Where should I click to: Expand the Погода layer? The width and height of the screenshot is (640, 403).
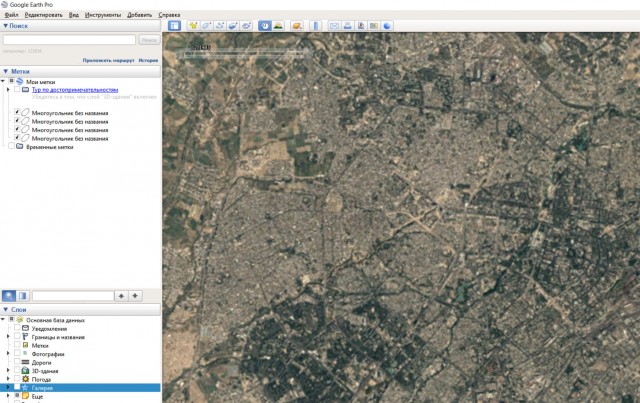[x=8, y=379]
